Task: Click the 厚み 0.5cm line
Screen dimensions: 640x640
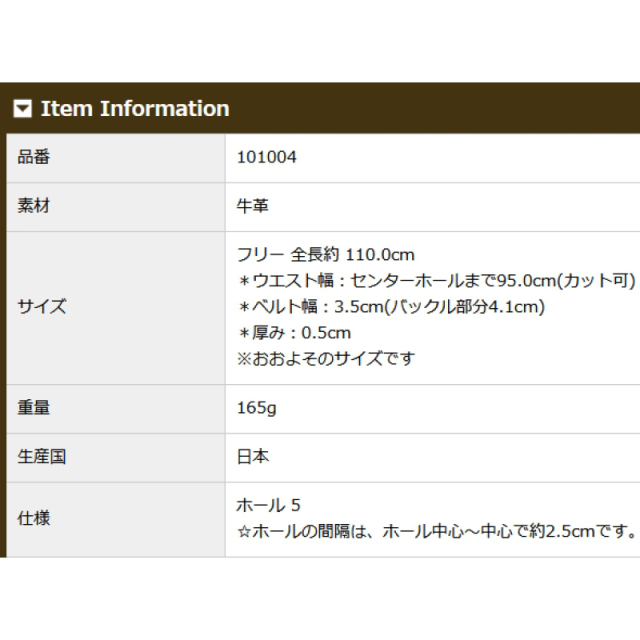Action: coord(295,333)
